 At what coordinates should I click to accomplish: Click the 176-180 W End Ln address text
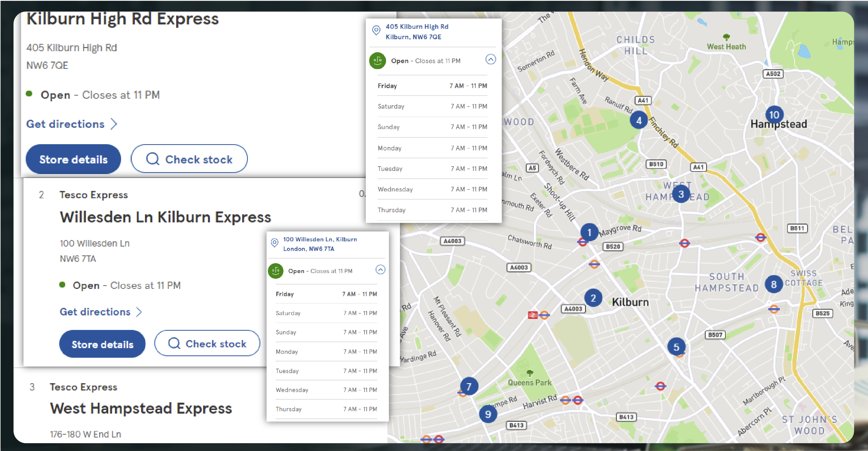(x=85, y=434)
